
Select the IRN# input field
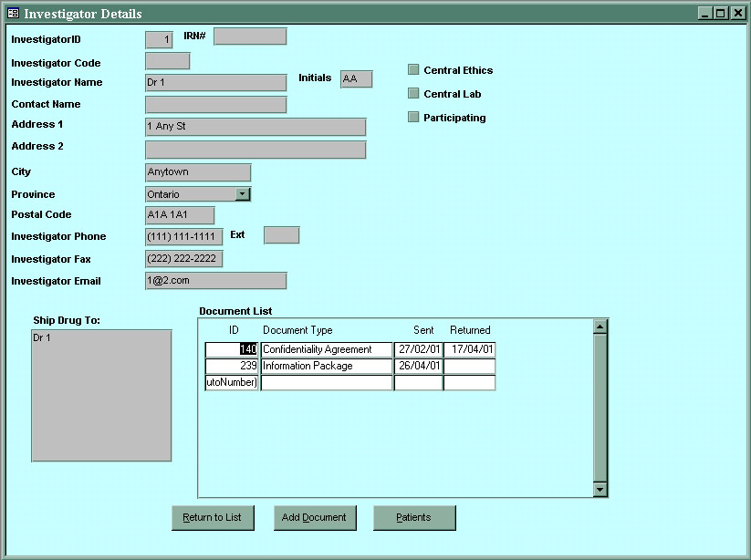coord(250,36)
